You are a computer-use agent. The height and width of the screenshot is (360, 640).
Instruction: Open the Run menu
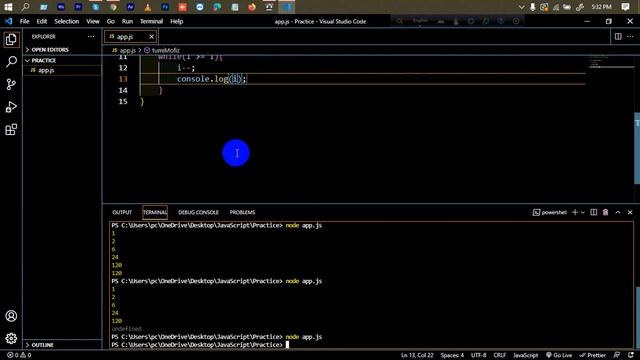[x=127, y=21]
